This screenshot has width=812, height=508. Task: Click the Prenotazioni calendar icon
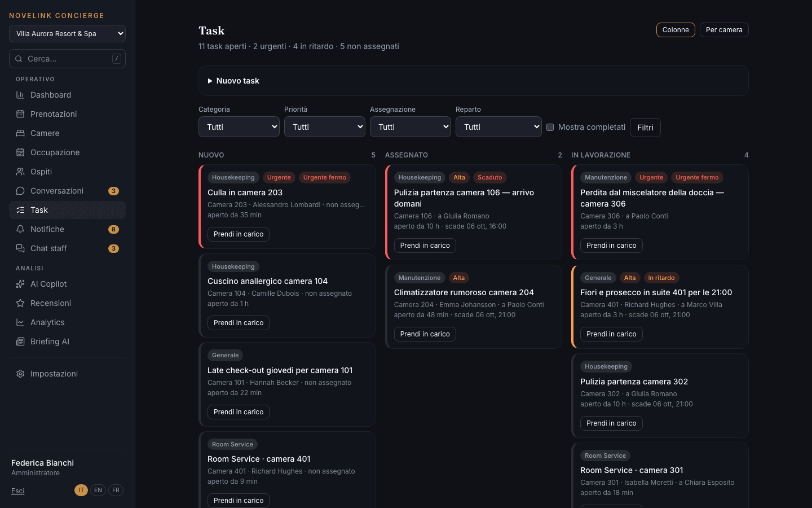pos(20,114)
